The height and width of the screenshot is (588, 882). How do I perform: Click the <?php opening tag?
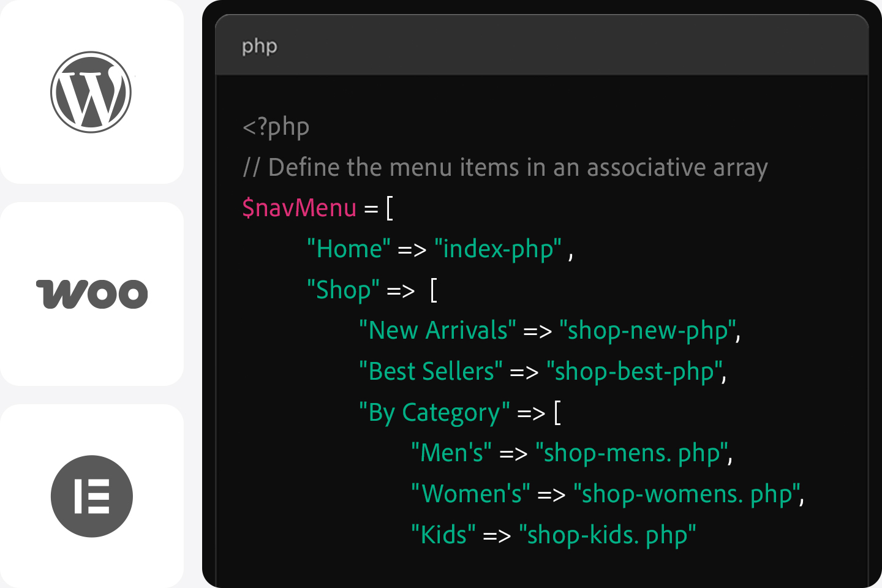coord(276,127)
